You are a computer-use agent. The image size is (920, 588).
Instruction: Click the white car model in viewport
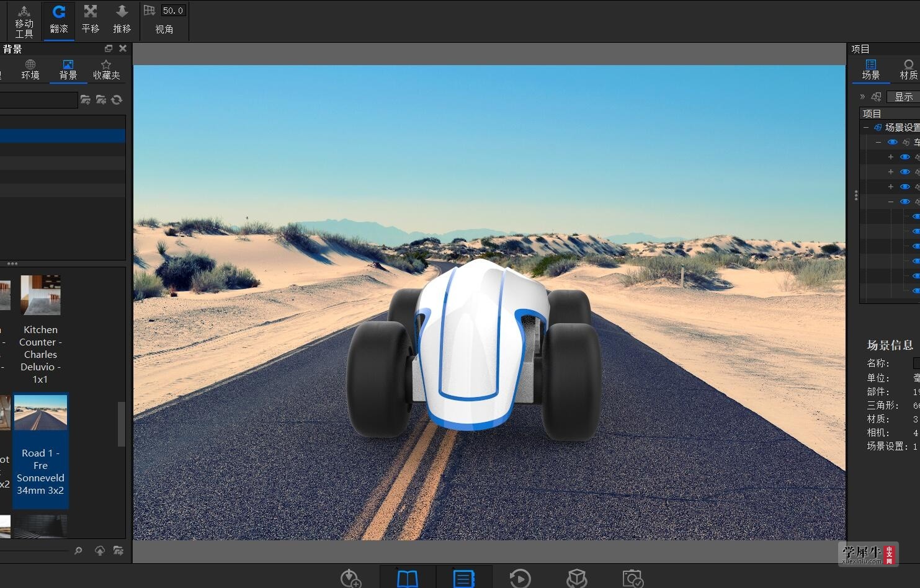[x=473, y=350]
